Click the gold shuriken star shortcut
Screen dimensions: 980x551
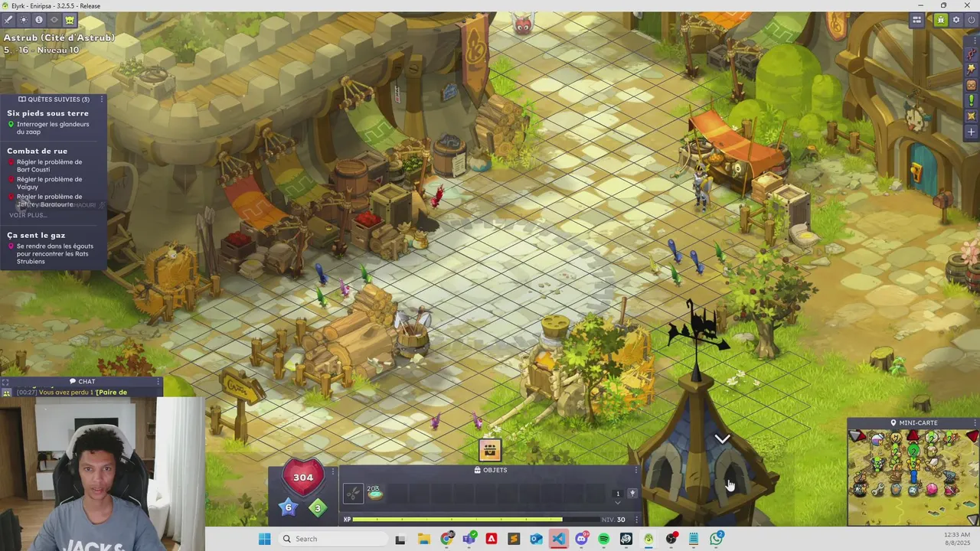(x=971, y=116)
